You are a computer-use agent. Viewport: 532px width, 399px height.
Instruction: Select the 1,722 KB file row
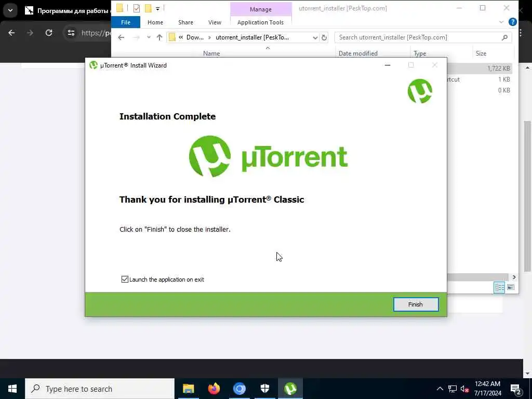coord(479,69)
